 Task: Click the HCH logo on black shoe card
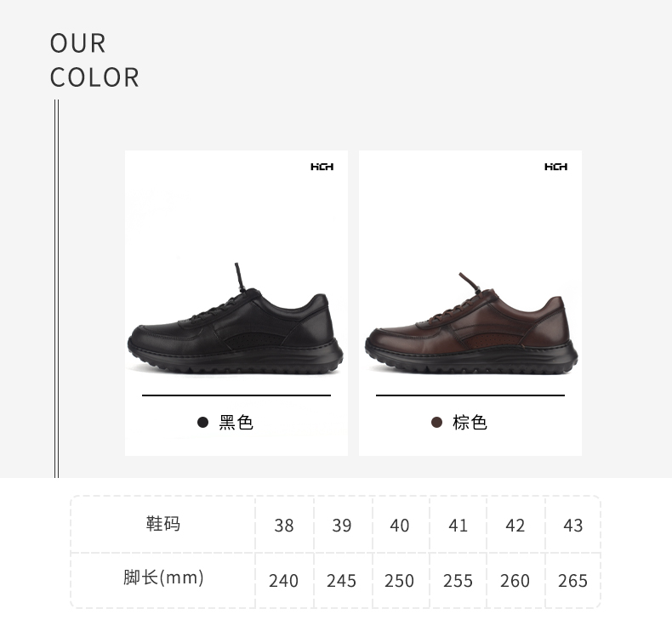pyautogui.click(x=322, y=167)
